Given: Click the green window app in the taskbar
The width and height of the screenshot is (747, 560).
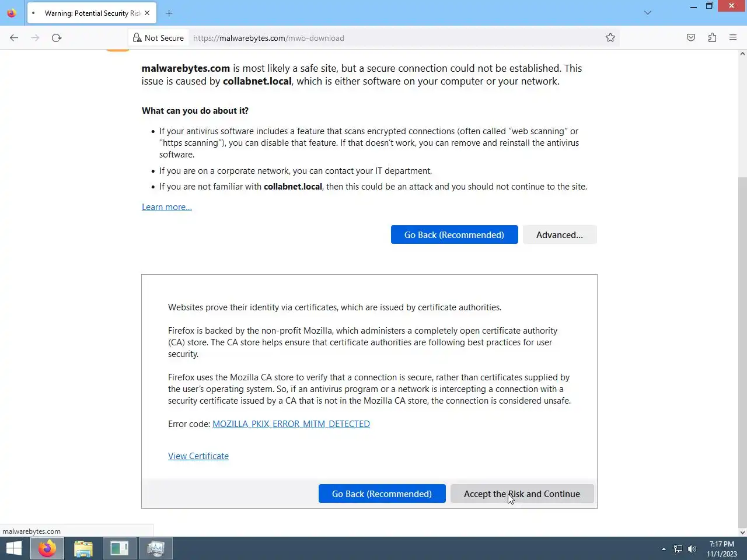Looking at the screenshot, I should point(120,548).
